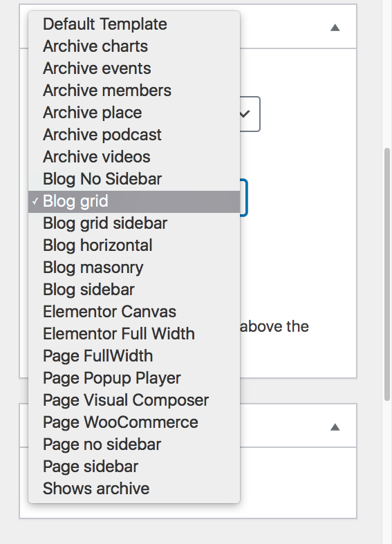Click the dropdown chevron behind the template list
The width and height of the screenshot is (392, 544).
point(245,113)
